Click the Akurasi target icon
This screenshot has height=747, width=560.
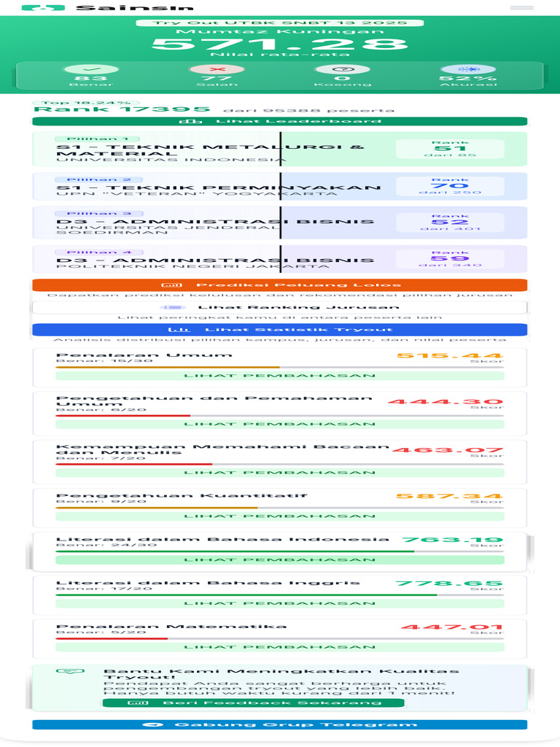468,69
